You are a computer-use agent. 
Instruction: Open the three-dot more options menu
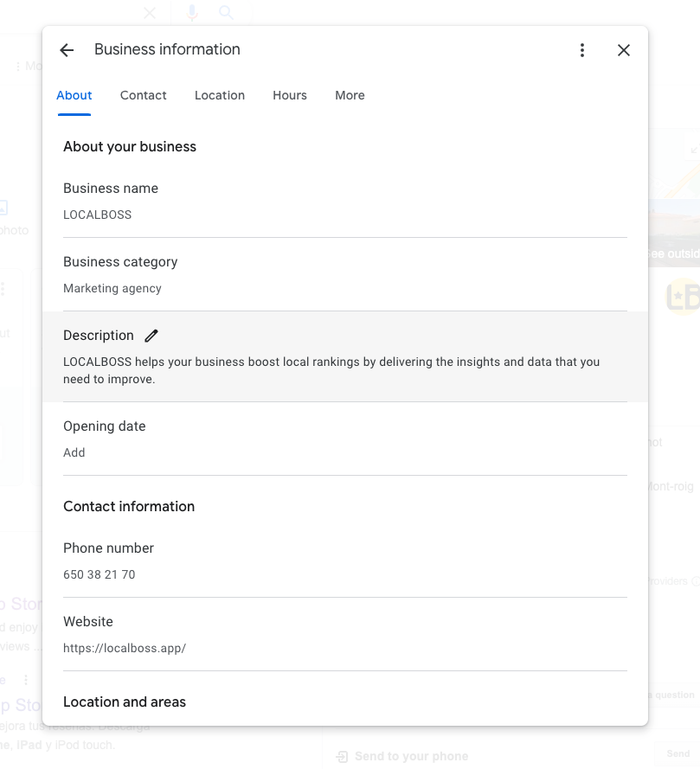coord(582,50)
